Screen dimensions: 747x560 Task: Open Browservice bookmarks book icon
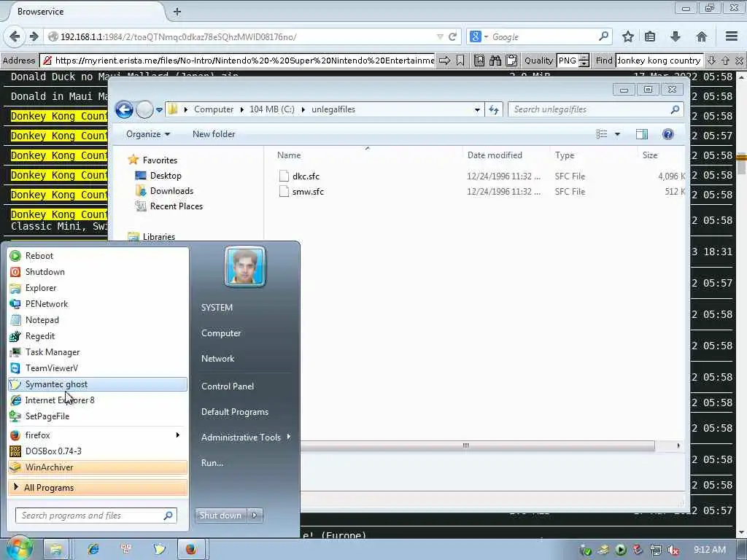(479, 61)
